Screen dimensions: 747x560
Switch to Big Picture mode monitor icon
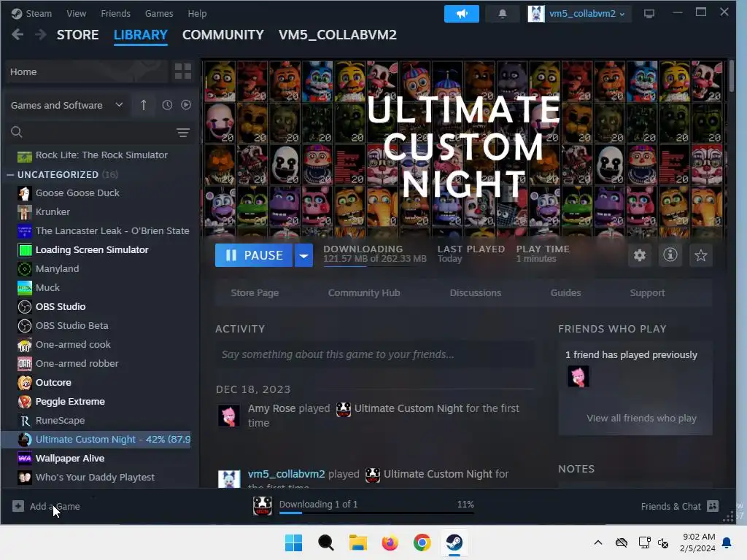[649, 14]
